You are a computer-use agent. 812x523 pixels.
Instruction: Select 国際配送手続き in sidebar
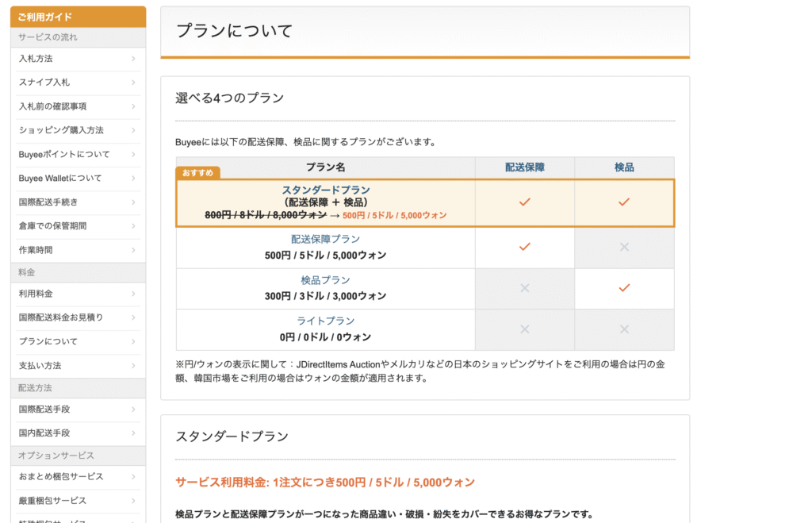(x=48, y=202)
